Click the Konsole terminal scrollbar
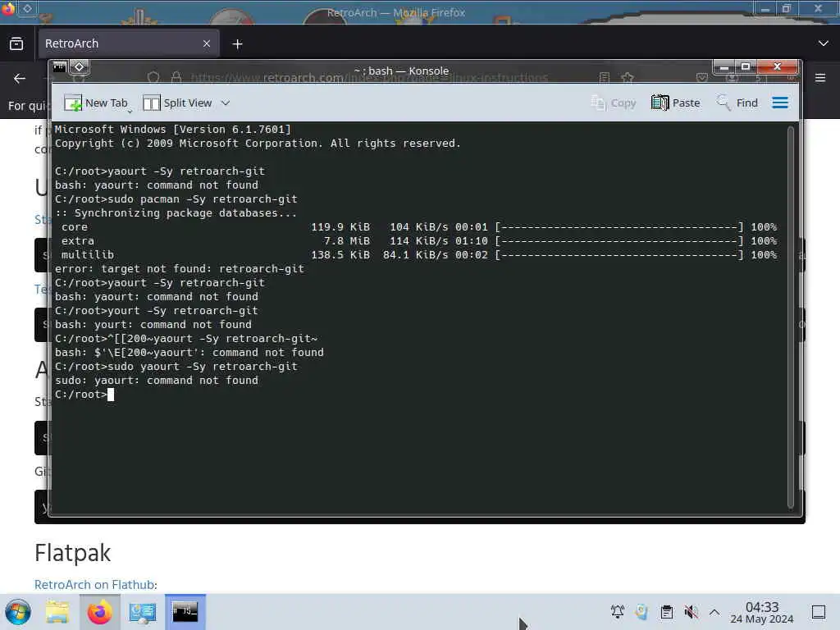Image resolution: width=840 pixels, height=630 pixels. (x=790, y=316)
